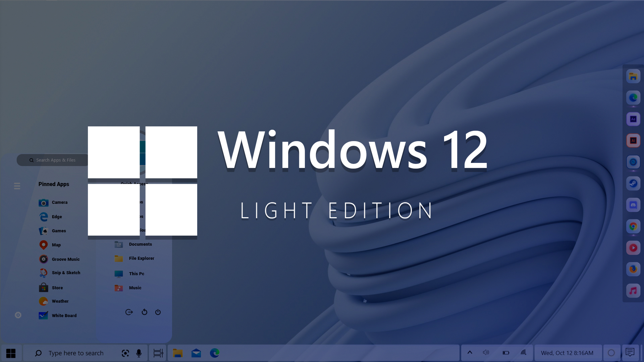Open This Pc from Quick Access
644x362 pixels.
point(137,274)
